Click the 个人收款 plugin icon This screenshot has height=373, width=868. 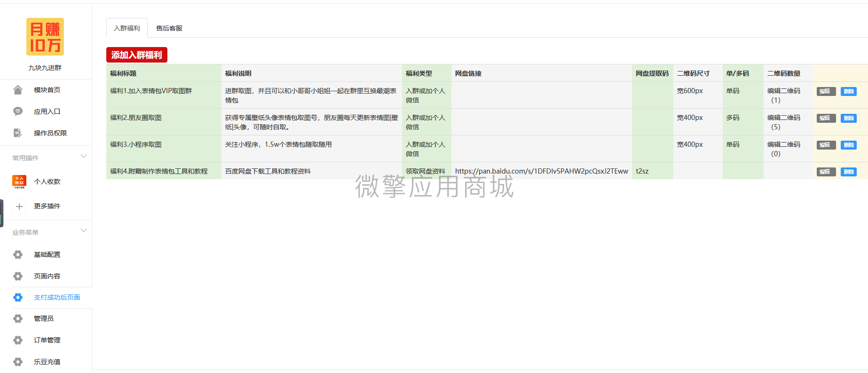tap(19, 182)
